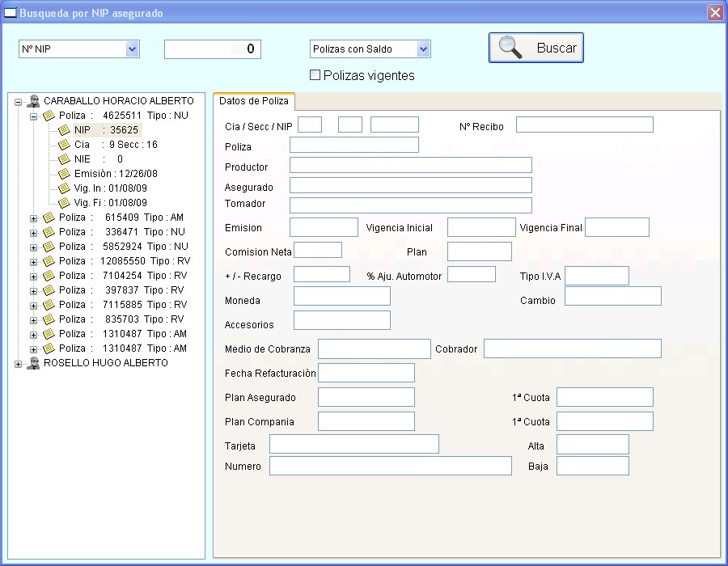
Task: Enable the Polizas vigentes checkbox
Action: click(x=315, y=74)
